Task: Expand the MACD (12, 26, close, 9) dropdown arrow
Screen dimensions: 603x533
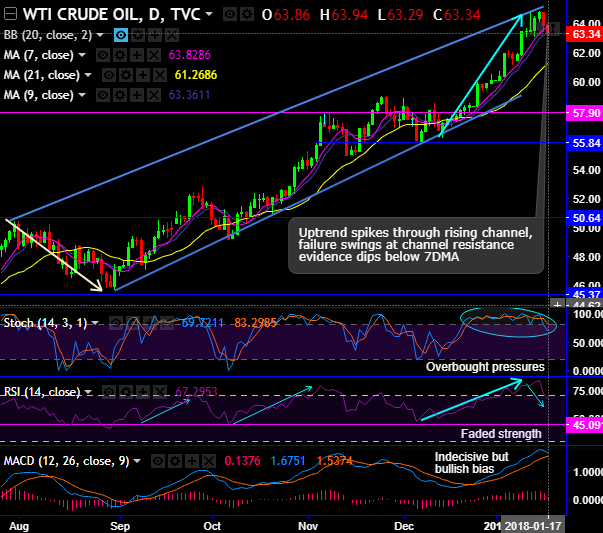Action: 137,461
